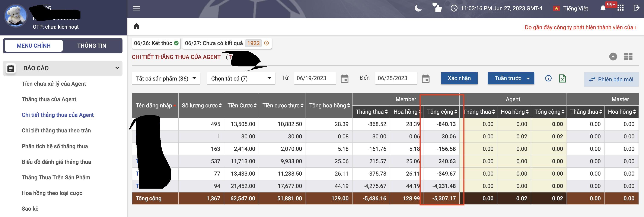Open Chọn tất cả (7) dropdown
This screenshot has width=644, height=217.
point(241,79)
